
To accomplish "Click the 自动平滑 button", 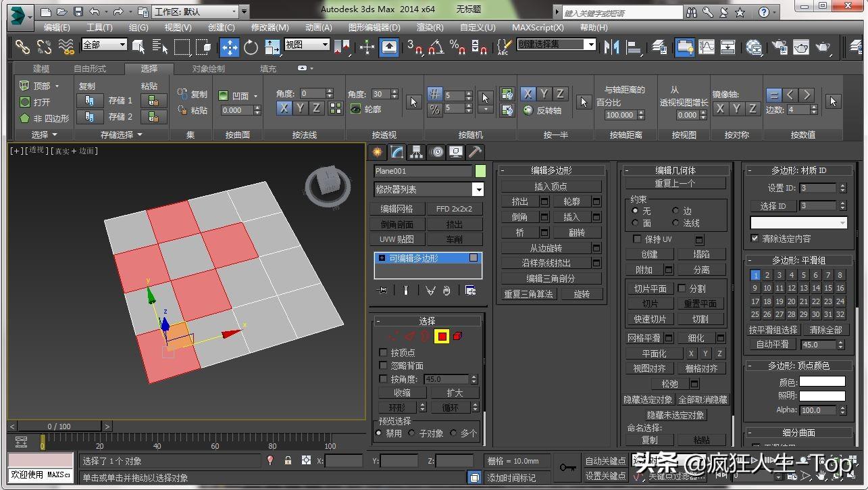I will 773,344.
